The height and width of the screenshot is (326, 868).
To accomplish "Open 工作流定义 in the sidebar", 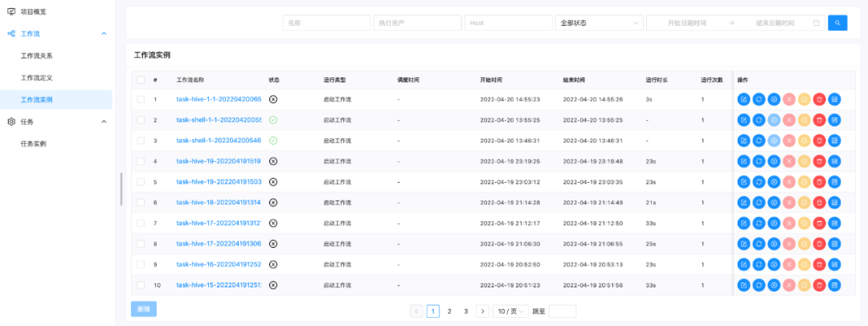I will [x=36, y=78].
